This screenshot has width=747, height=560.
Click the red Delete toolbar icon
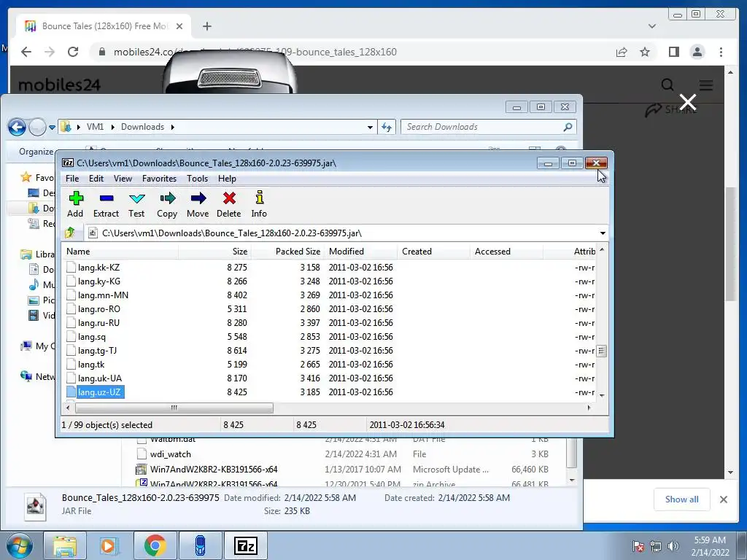(x=228, y=204)
